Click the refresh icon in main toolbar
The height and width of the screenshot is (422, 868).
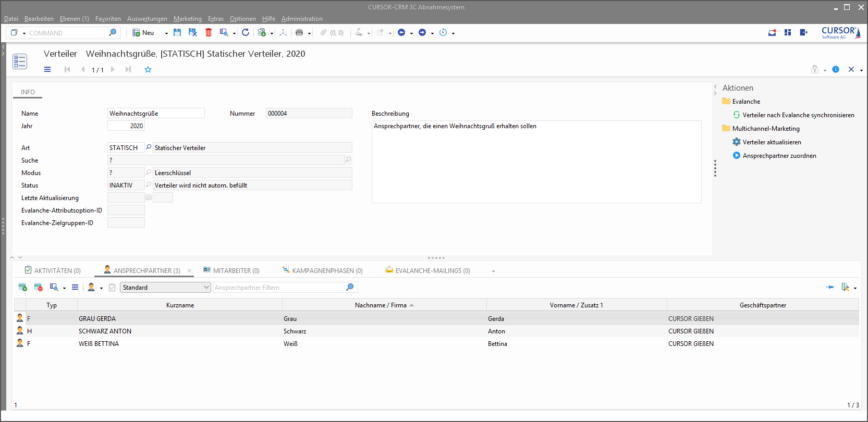tap(246, 33)
